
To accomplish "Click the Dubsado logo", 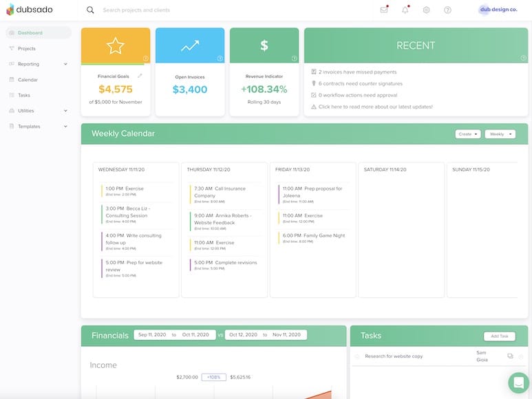I will pos(30,10).
